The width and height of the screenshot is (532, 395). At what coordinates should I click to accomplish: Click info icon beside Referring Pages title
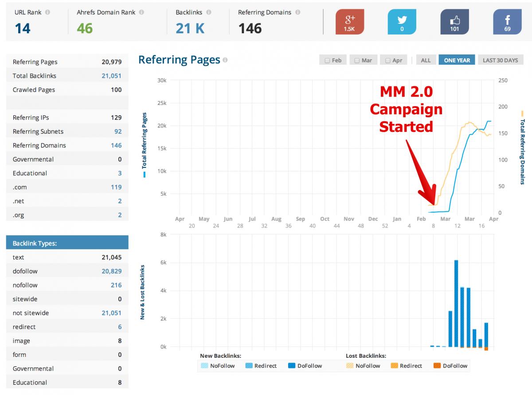226,60
